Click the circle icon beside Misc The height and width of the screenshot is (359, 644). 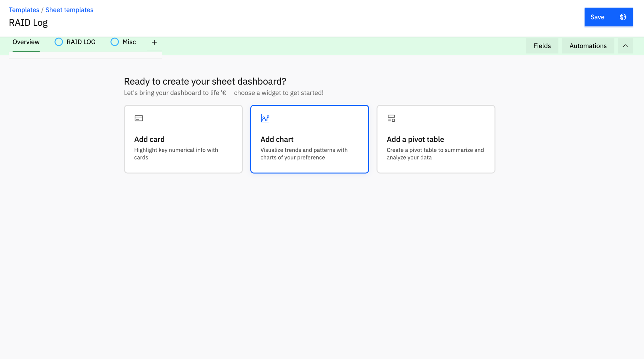pyautogui.click(x=115, y=42)
